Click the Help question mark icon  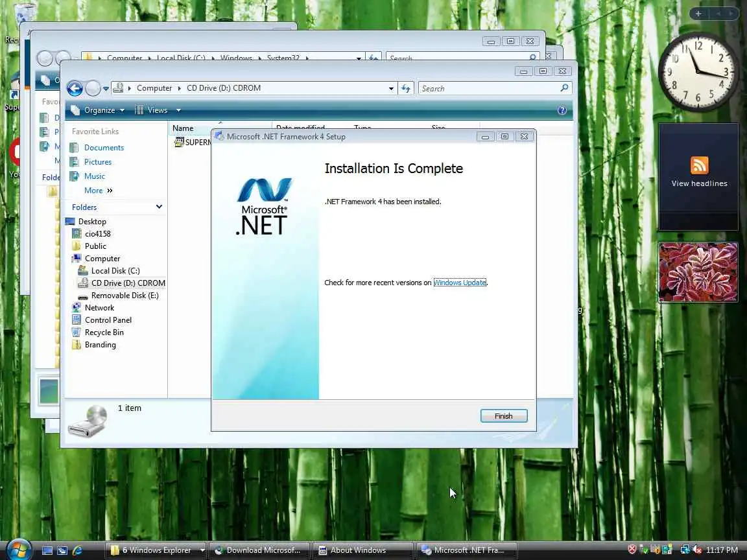562,110
